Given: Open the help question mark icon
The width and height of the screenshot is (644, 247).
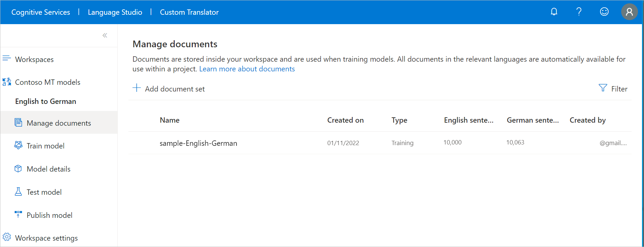Looking at the screenshot, I should pos(579,12).
